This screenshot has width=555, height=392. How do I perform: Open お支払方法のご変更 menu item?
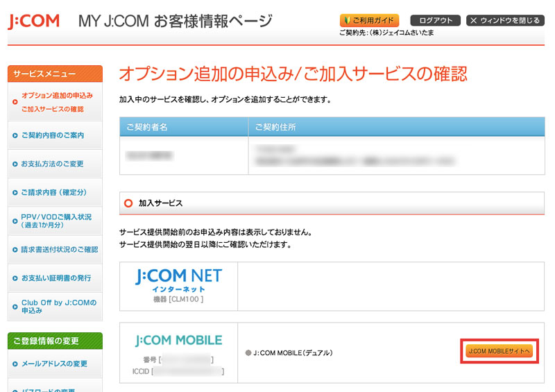click(x=55, y=164)
